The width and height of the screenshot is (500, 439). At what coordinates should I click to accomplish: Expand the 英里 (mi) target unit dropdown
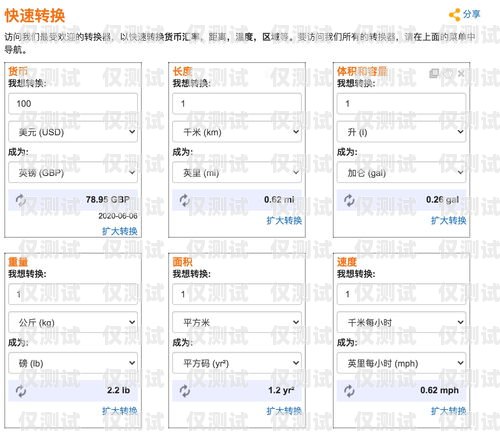tap(237, 173)
